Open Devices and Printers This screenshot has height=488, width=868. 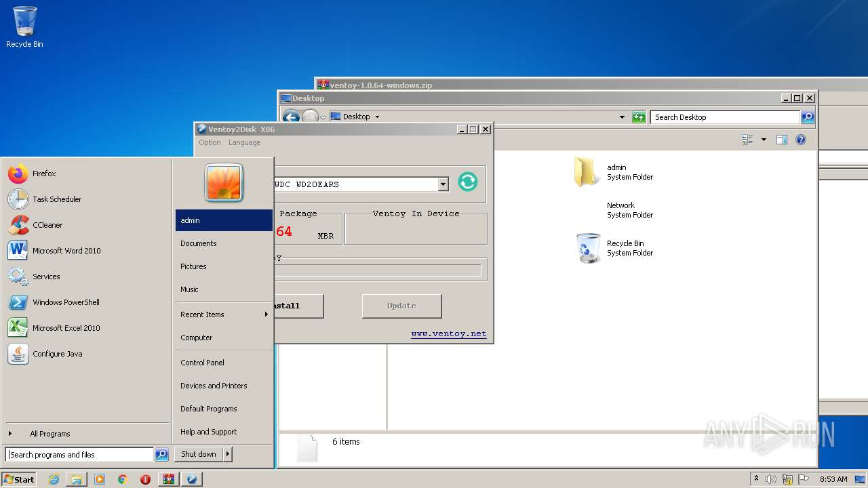point(224,386)
